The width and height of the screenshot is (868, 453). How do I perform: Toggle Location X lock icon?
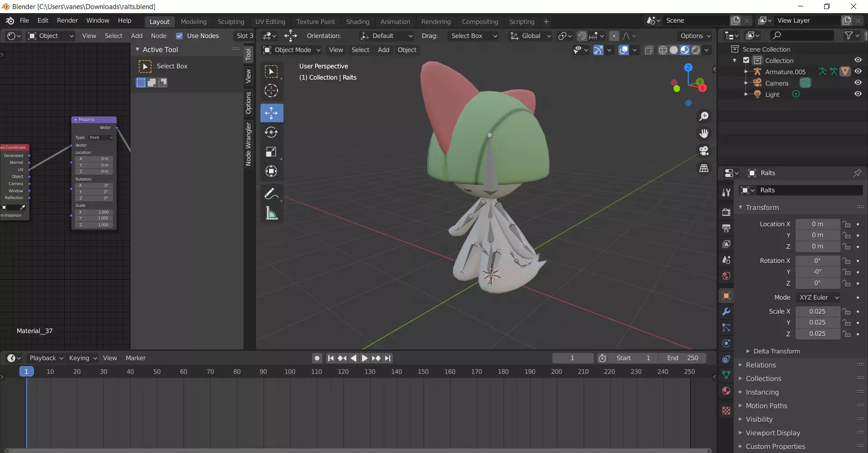coord(846,224)
